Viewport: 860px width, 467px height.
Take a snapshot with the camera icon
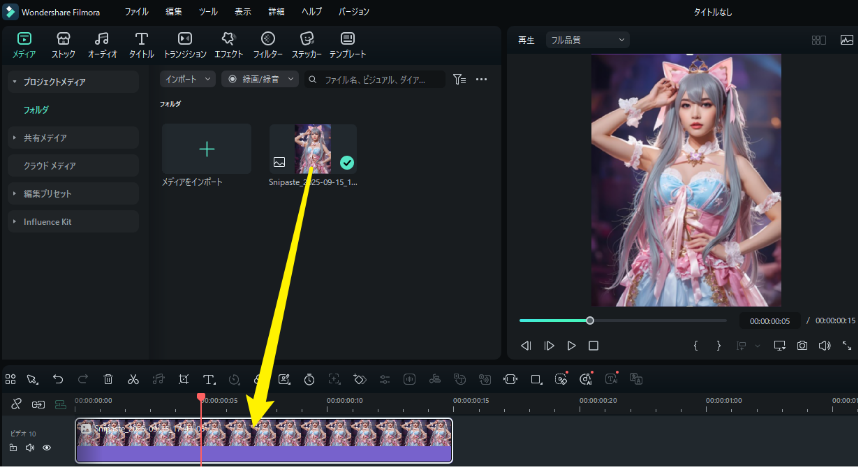[802, 346]
